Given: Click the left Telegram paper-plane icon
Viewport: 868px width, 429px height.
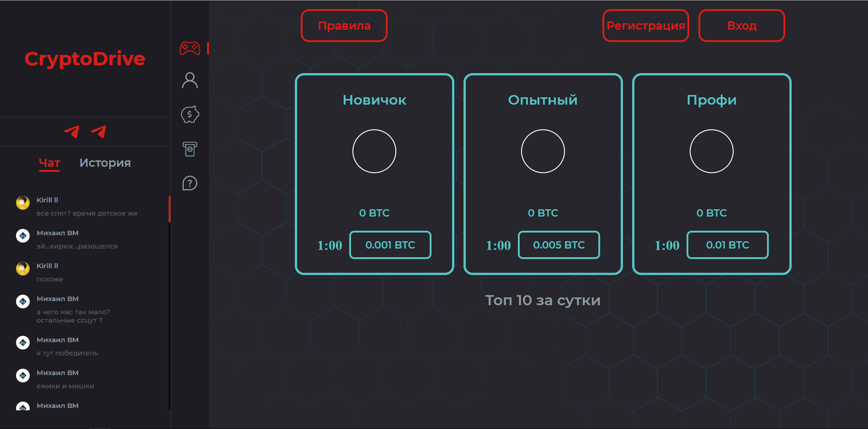Looking at the screenshot, I should pos(72,132).
